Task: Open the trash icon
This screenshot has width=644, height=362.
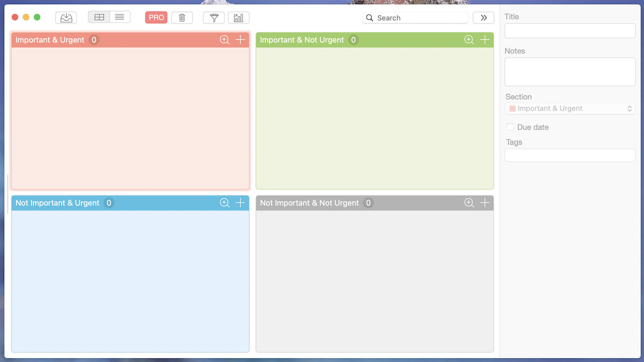Action: pos(182,17)
